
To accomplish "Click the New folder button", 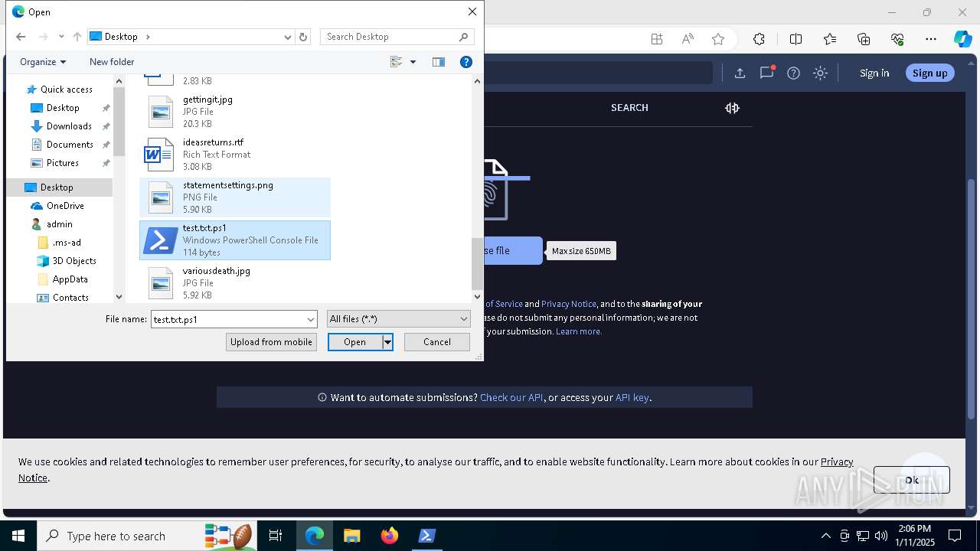I will [112, 62].
